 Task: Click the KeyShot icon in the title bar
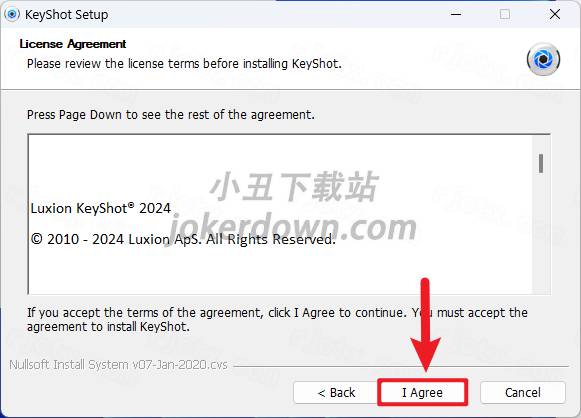(x=12, y=14)
